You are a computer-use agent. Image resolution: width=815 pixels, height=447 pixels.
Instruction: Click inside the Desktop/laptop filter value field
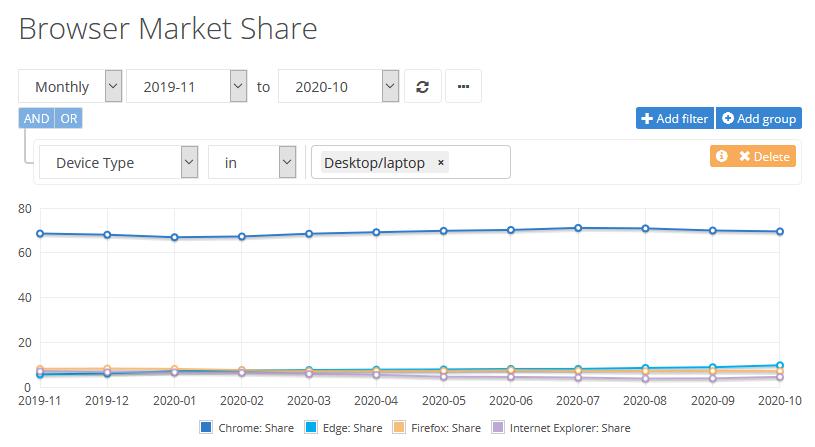(x=478, y=162)
